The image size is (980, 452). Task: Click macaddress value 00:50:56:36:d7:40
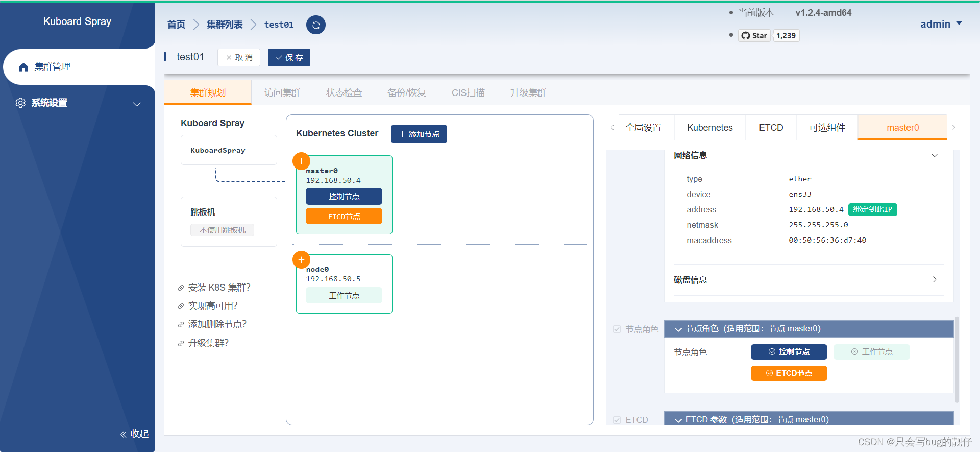tap(827, 240)
